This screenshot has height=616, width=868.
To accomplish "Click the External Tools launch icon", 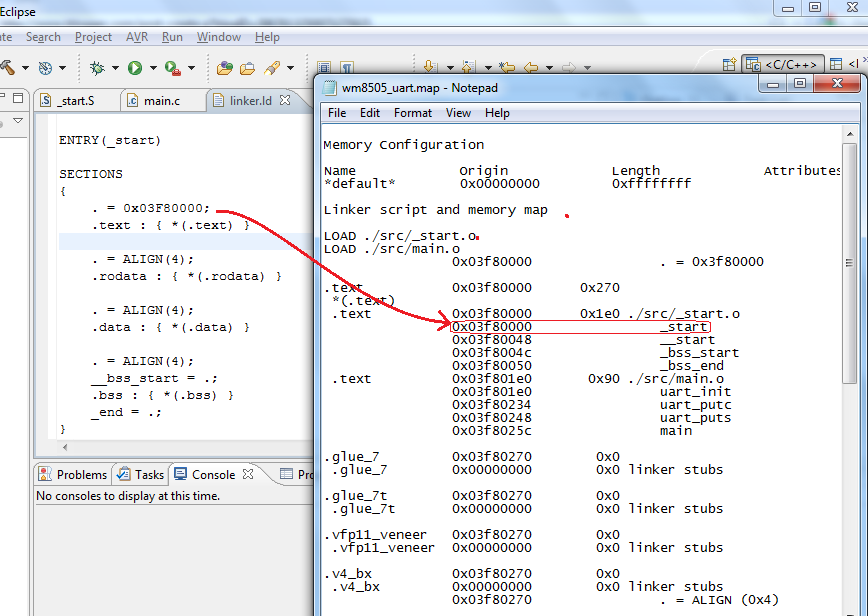I will tap(171, 68).
